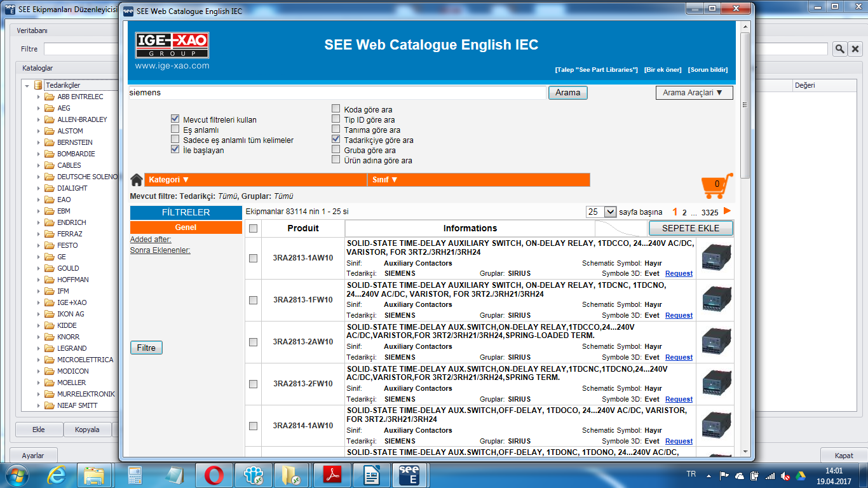This screenshot has width=868, height=488.
Task: Check 'Tip ID göre ara'
Action: [336, 119]
